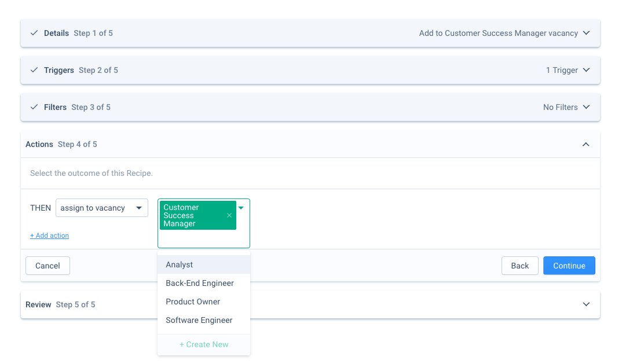This screenshot has height=364, width=622.
Task: Toggle the vacancy selector green arrow
Action: (x=241, y=208)
